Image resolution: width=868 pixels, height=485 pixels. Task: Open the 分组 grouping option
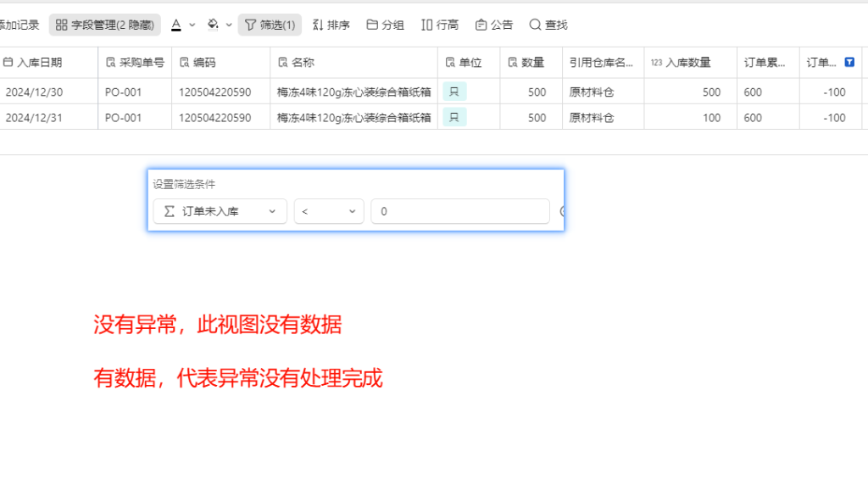coord(386,25)
